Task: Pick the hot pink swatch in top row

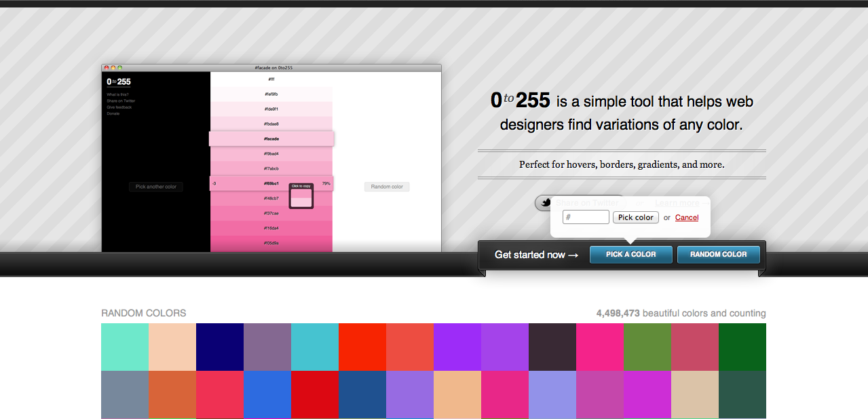Action: coord(600,346)
